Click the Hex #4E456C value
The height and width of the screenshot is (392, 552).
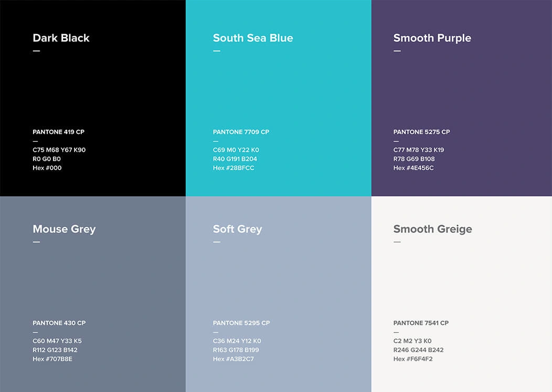(x=413, y=168)
